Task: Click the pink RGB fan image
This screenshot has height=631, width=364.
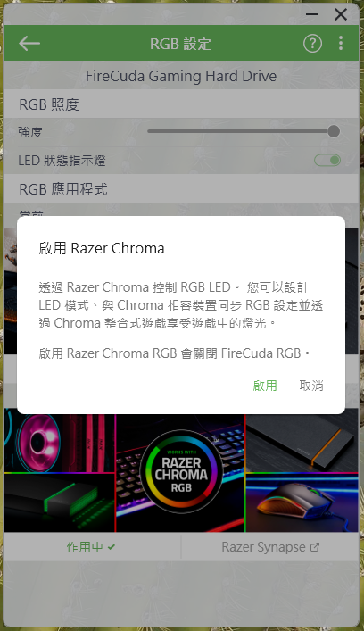Action: click(x=59, y=444)
